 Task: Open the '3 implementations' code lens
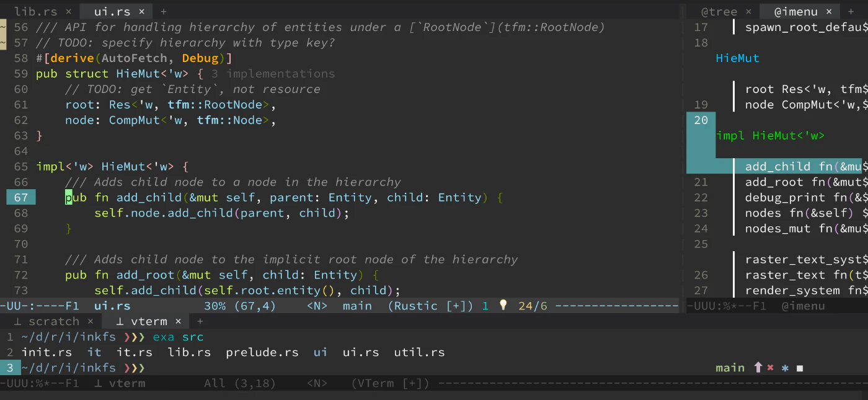273,74
